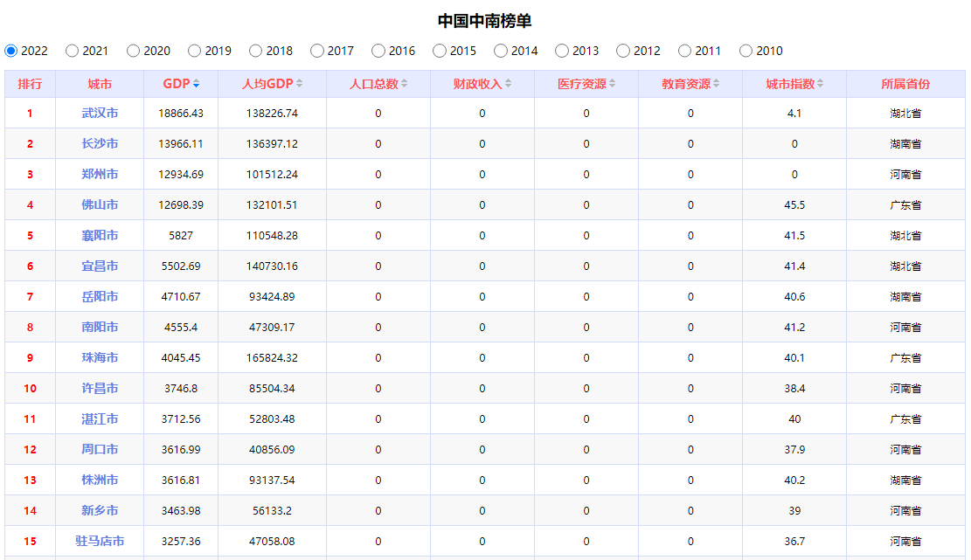The height and width of the screenshot is (560, 971).
Task: Click the 排行 column header
Action: click(x=30, y=84)
